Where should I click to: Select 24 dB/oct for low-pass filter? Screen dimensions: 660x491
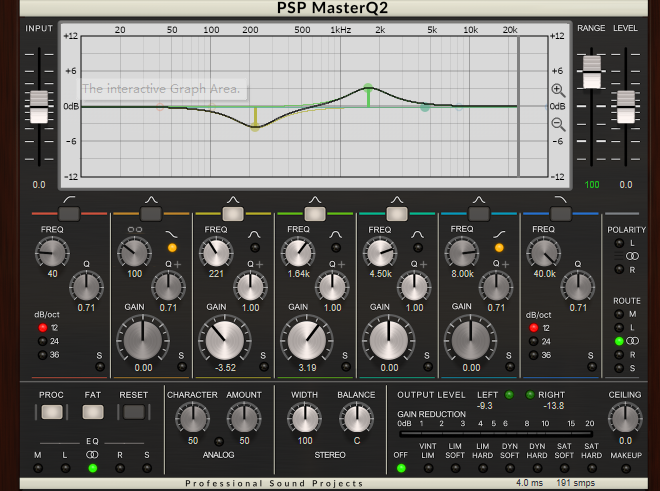pos(534,341)
